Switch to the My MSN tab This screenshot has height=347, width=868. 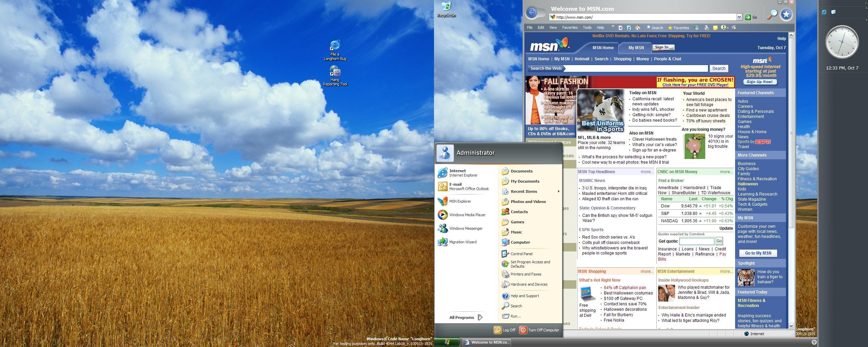636,48
